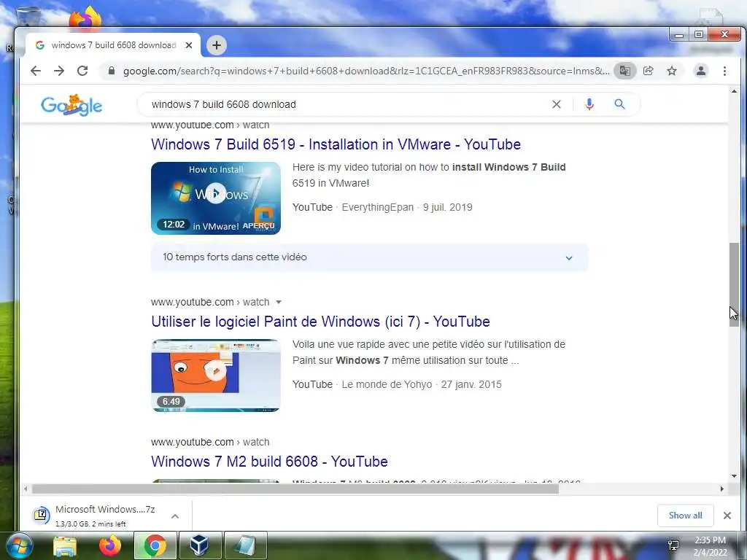Click the Chrome address bar URL
The image size is (747, 560).
point(366,71)
